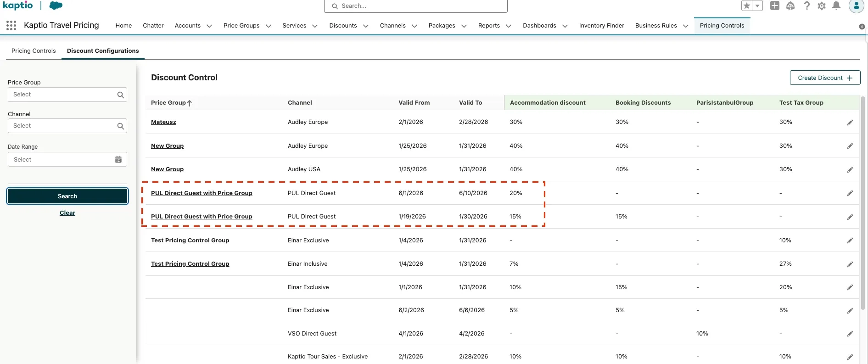This screenshot has width=868, height=364.
Task: Switch to the Pricing Controls sub-tab
Action: point(34,51)
